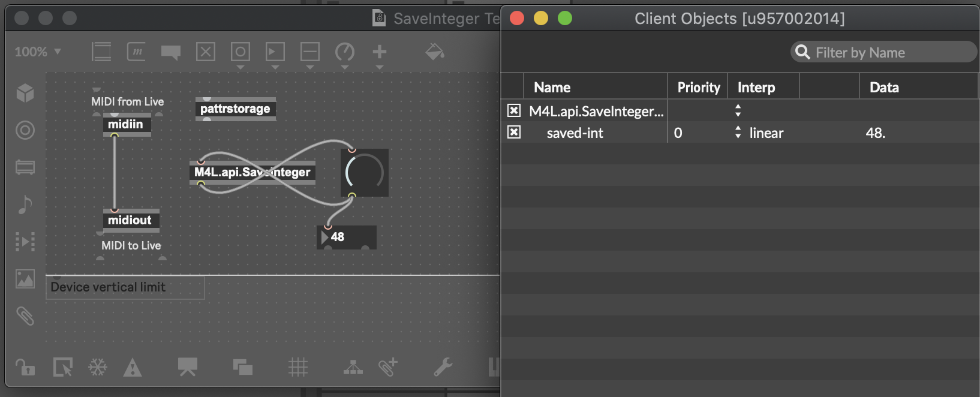Expand the arrow below the plus toolbar icon
The height and width of the screenshot is (397, 980).
tap(380, 67)
